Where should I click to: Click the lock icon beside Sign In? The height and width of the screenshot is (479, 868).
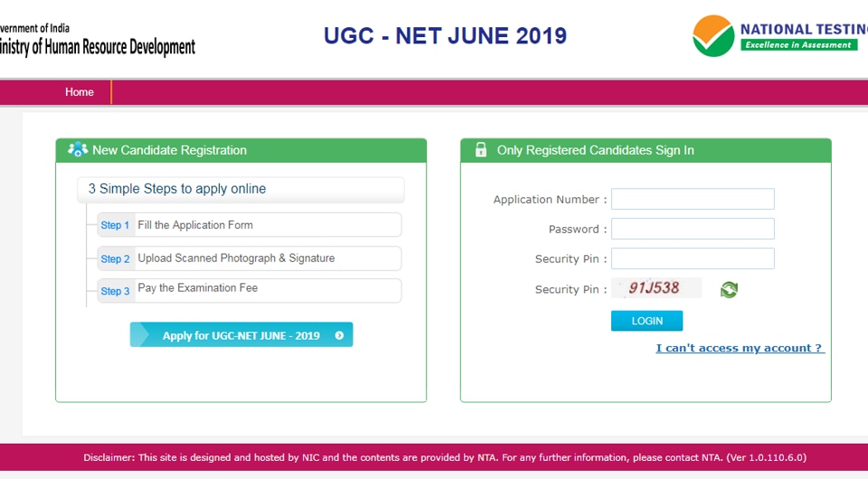point(480,150)
